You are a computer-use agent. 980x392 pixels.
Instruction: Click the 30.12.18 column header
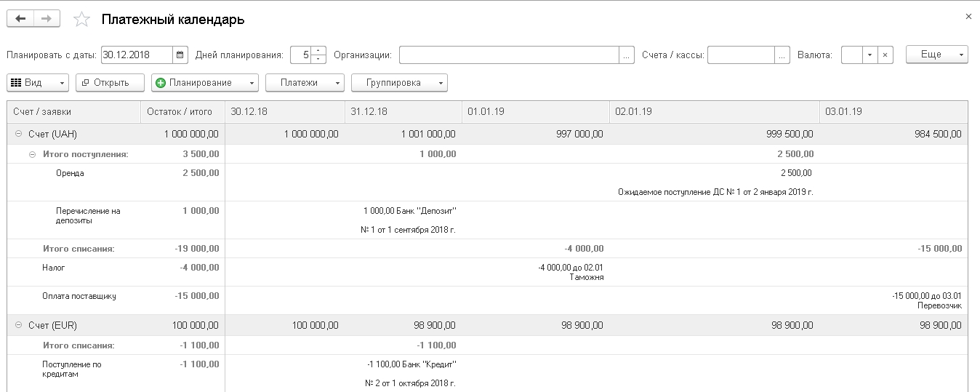(284, 112)
